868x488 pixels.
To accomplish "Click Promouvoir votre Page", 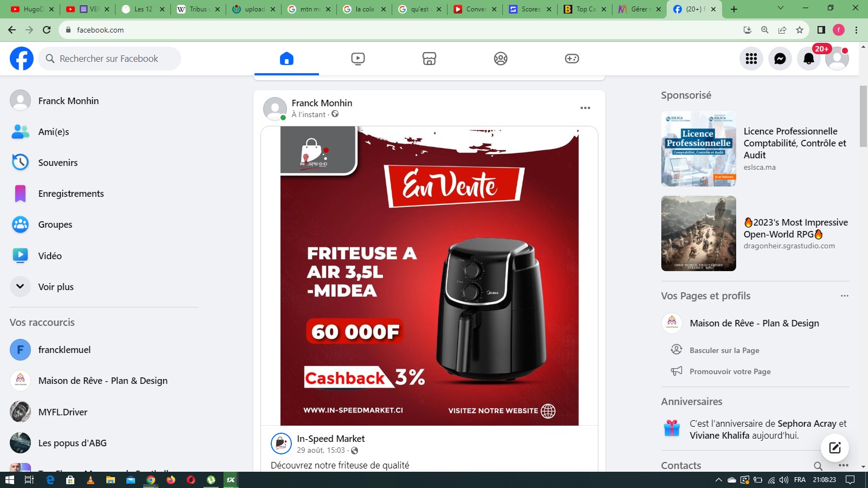I will click(730, 371).
